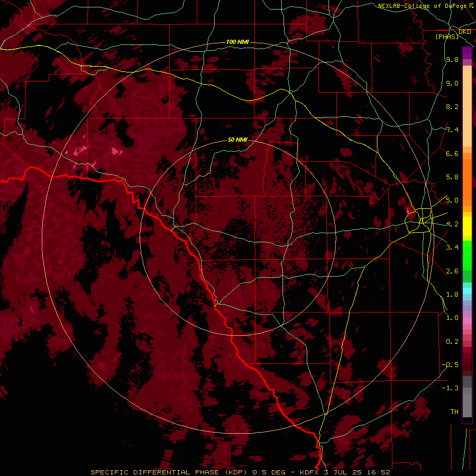
Task: Click the -0.5 scale value
Action: point(451,365)
